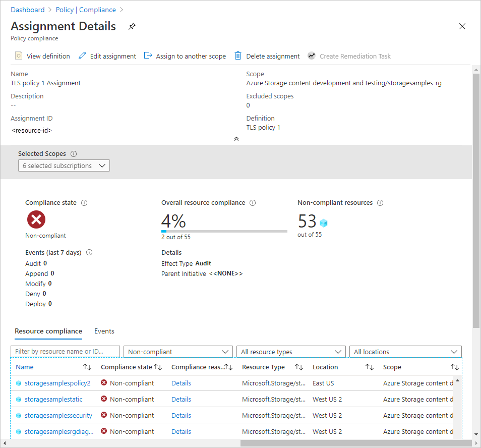Click the overall resource compliance progress bar
481x448 pixels.
pos(224,231)
